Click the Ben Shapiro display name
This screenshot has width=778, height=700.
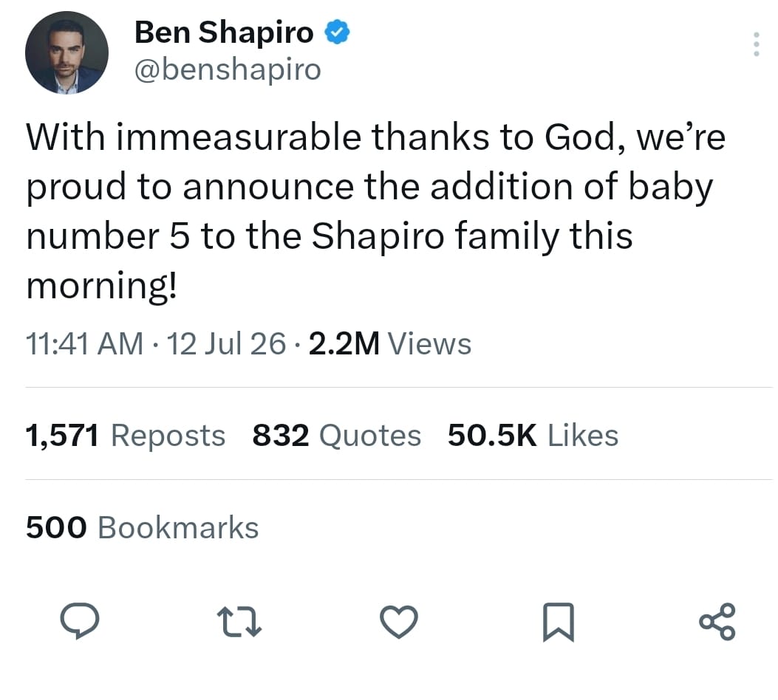point(224,32)
